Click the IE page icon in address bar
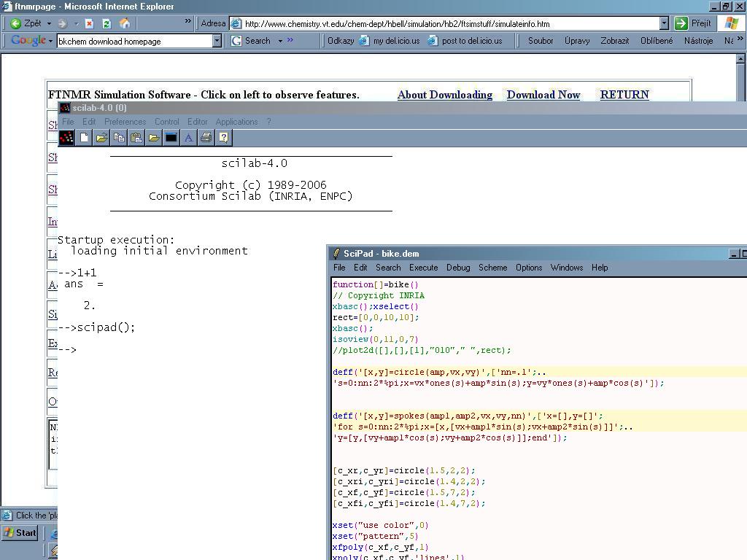Screen dimensions: 747x560 [236, 23]
